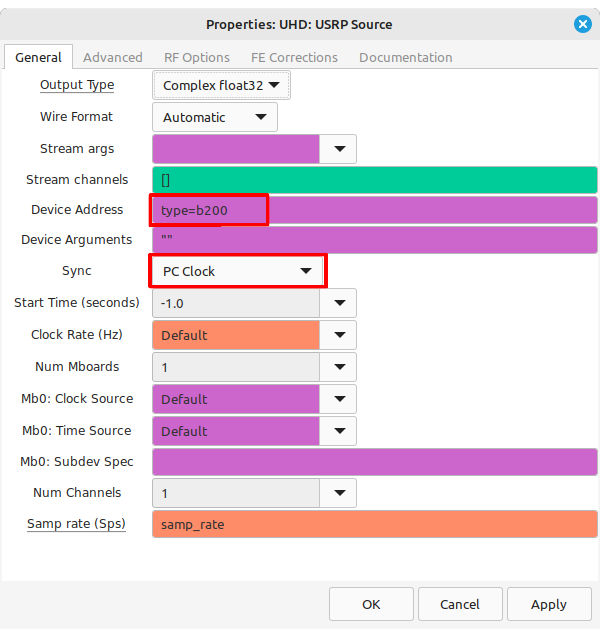Click the Cancel button
Image resolution: width=600 pixels, height=638 pixels.
(x=459, y=604)
